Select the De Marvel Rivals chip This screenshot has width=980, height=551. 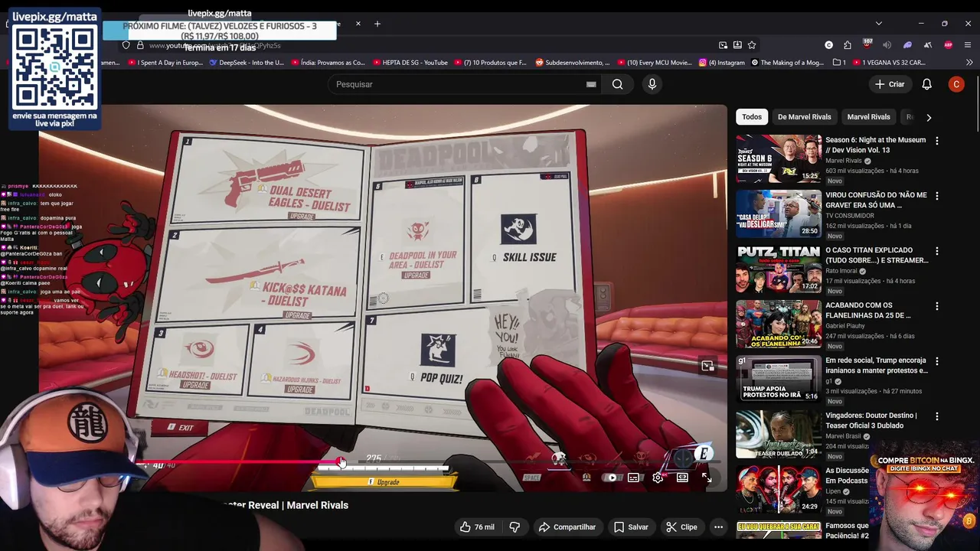click(804, 117)
